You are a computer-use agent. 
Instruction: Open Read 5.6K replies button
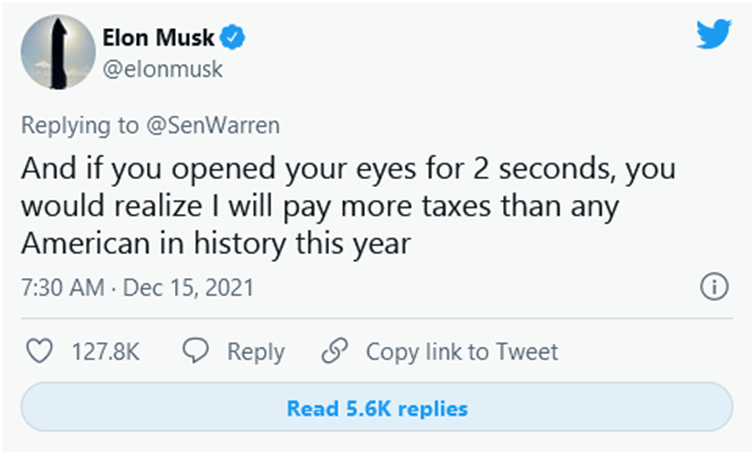377,407
